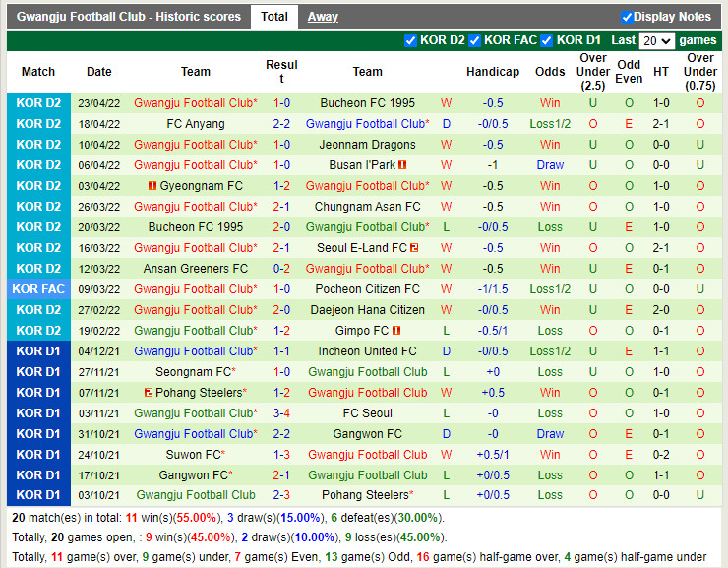Click handicap -1/1.5 in Pocheon Citizen row
The height and width of the screenshot is (568, 728).
click(493, 288)
